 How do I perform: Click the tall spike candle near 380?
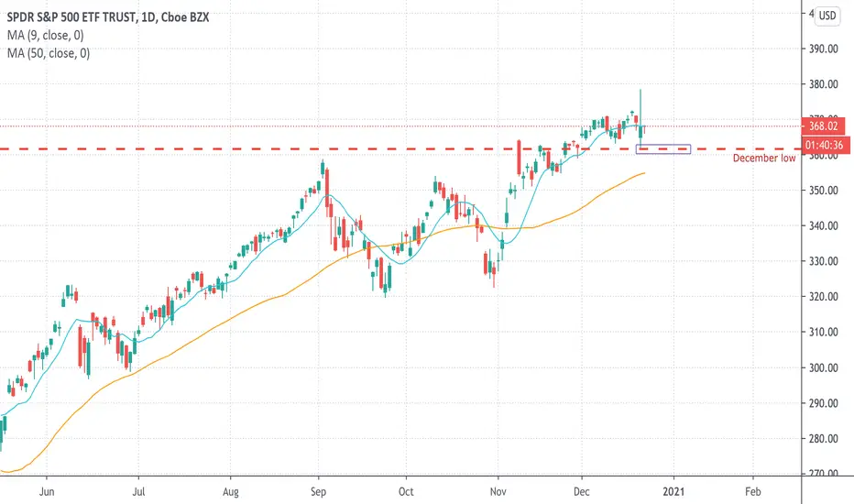[640, 117]
